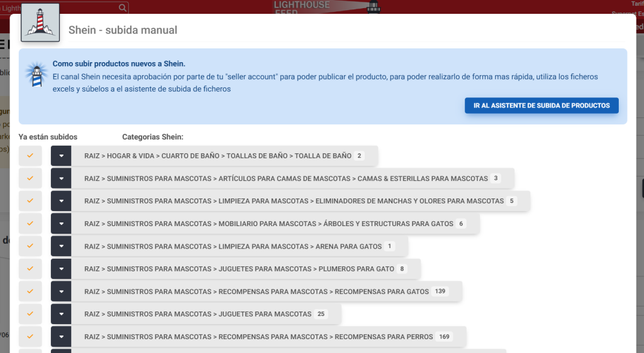Viewport: 644px width, 353px height.
Task: Click the count badge 8 on Plumeros row
Action: [402, 269]
